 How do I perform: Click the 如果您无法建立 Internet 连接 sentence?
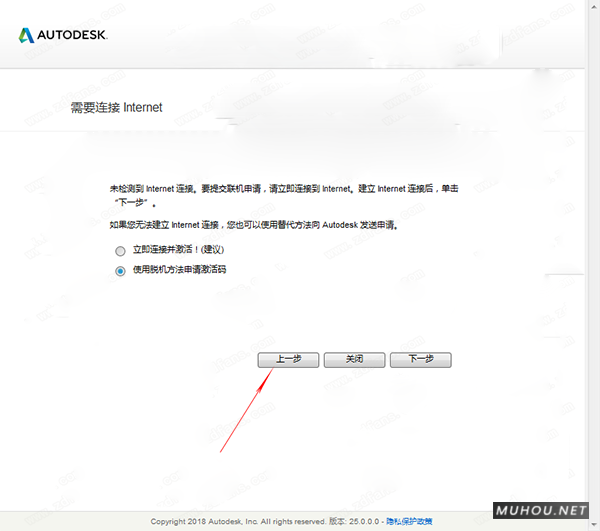pyautogui.click(x=254, y=225)
